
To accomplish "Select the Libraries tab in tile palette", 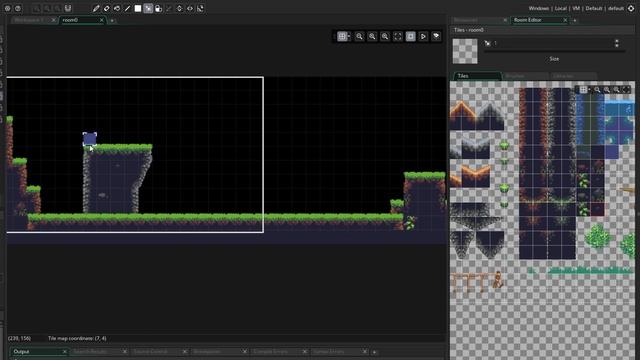I will point(573,76).
